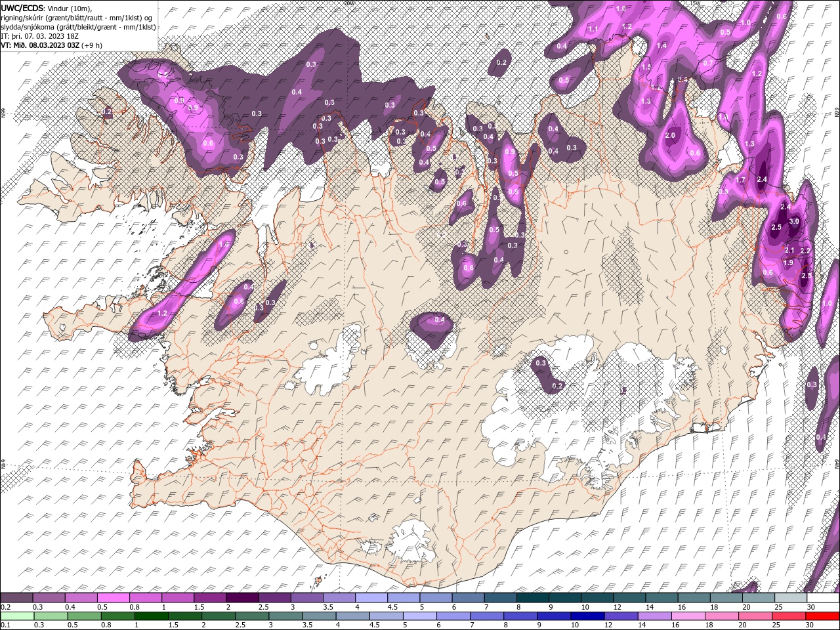
Task: Click the '30' label in the lower legend
Action: coord(811,625)
